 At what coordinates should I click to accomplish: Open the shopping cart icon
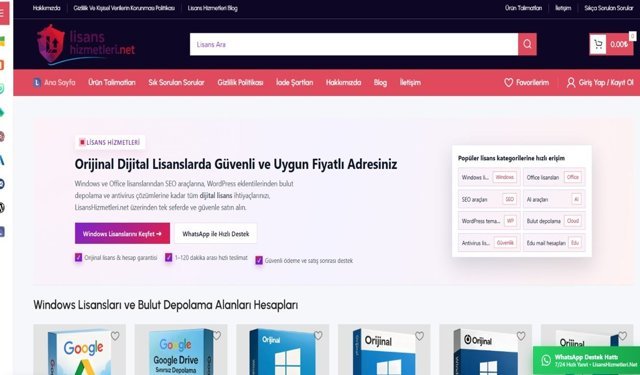[x=598, y=44]
